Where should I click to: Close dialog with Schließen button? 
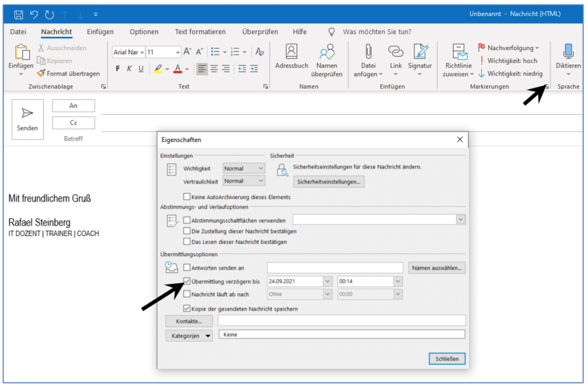point(447,358)
